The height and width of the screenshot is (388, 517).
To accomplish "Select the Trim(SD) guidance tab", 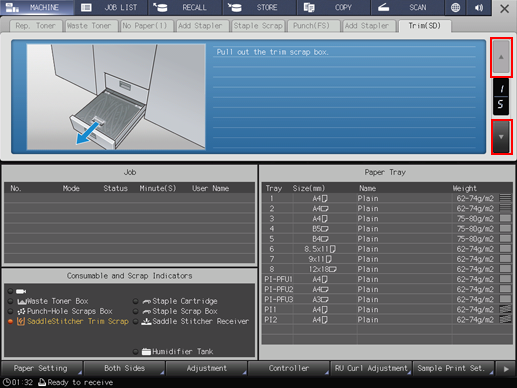I will tap(424, 26).
